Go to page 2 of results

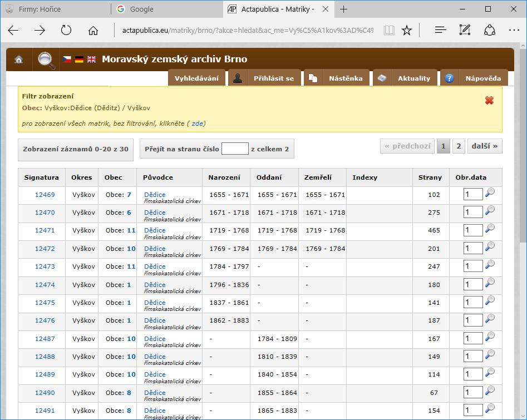tap(459, 146)
